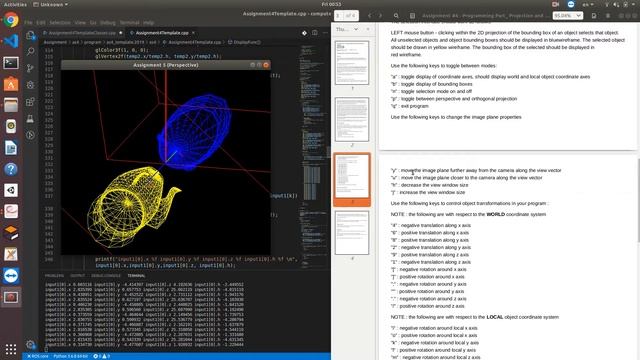Open VS Code Extensions view

point(30,102)
